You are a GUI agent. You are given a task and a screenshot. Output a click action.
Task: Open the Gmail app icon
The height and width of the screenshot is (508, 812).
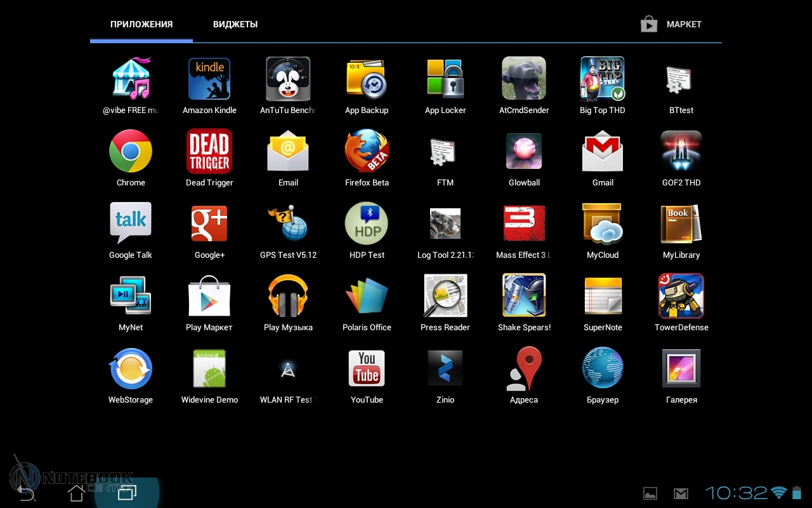pyautogui.click(x=603, y=152)
